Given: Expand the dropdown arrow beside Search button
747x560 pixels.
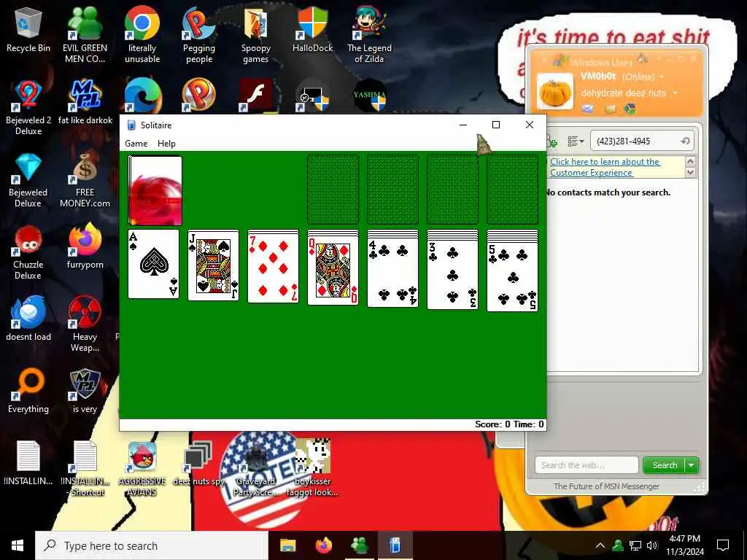Looking at the screenshot, I should click(692, 464).
